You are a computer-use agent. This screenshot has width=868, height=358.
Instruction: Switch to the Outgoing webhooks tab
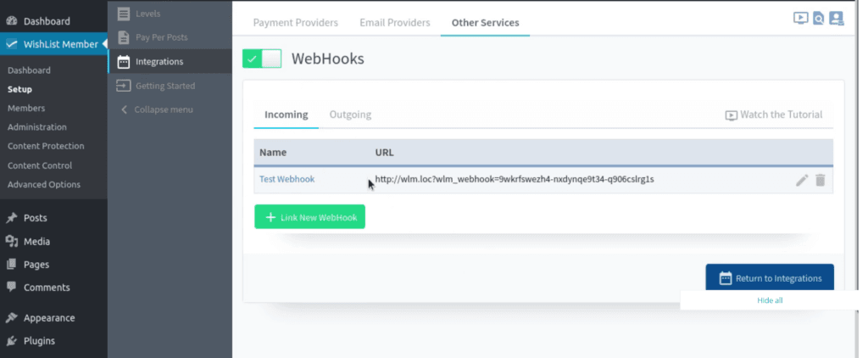(350, 115)
